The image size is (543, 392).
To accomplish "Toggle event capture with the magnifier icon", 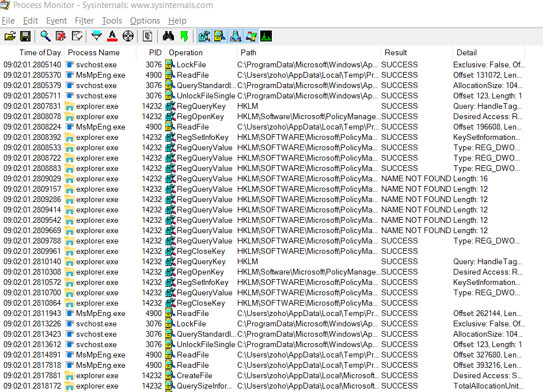I will pyautogui.click(x=45, y=36).
